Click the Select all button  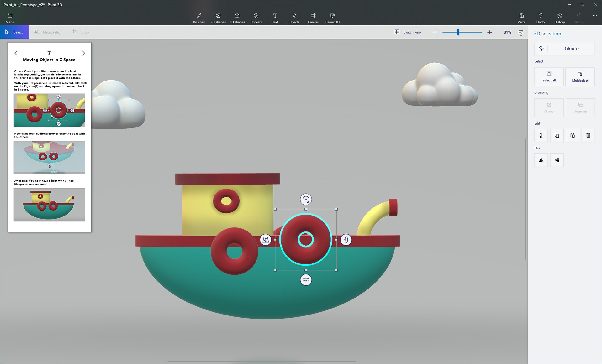(x=549, y=76)
